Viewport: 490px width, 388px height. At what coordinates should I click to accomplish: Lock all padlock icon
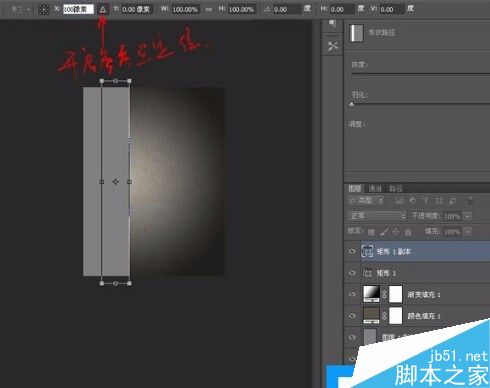[x=408, y=231]
